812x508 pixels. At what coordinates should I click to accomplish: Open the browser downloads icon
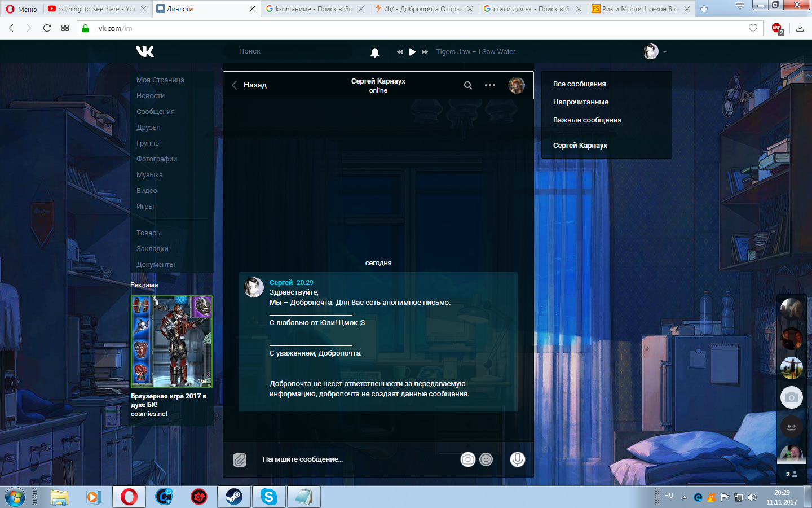point(800,28)
